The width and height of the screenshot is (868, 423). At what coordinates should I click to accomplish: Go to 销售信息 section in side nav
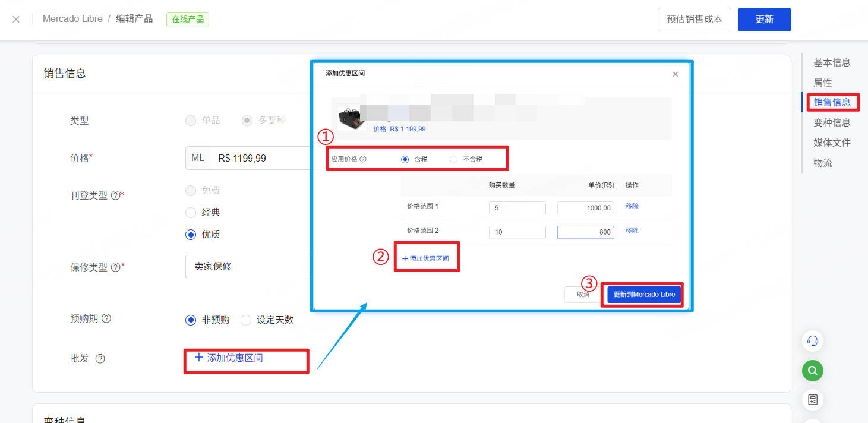(832, 102)
